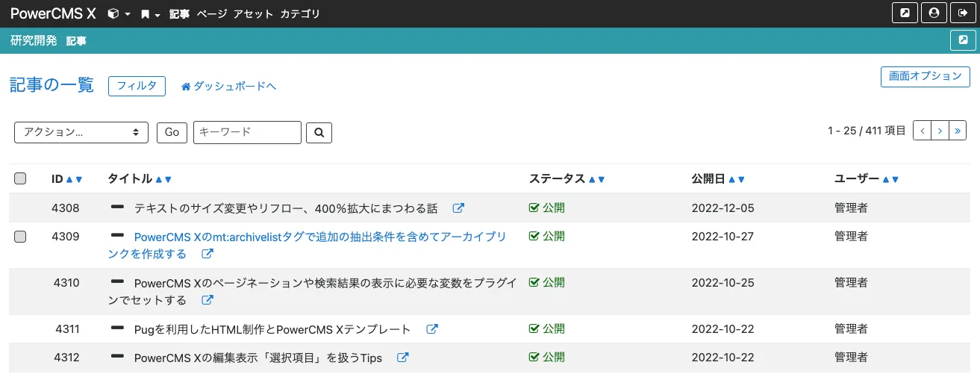Viewport: 980px width, 377px height.
Task: Open external link icon for article 4312
Action: coord(402,358)
